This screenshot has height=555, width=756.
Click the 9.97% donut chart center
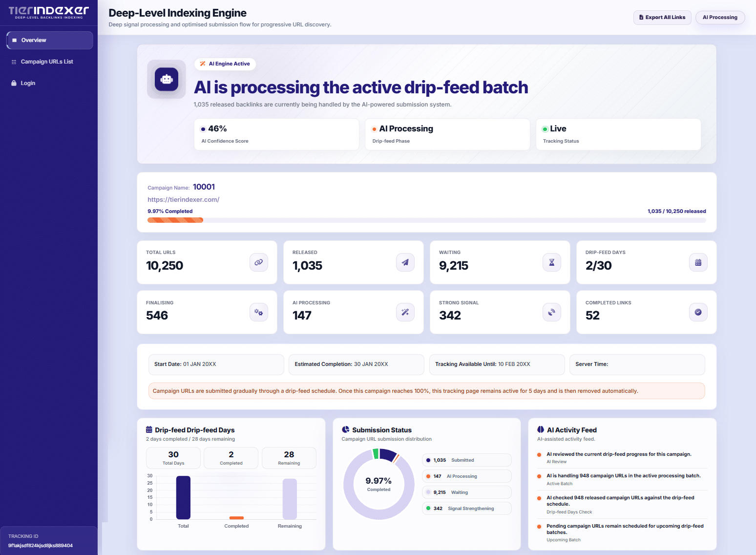(x=378, y=484)
